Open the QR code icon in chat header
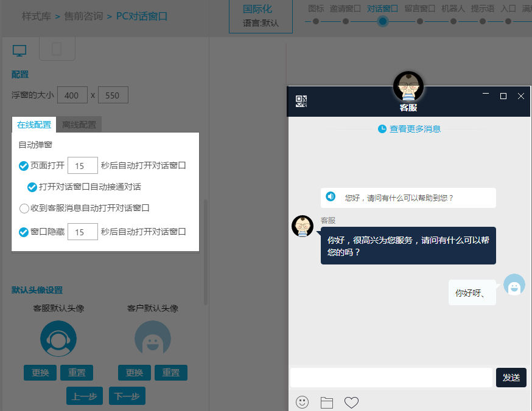Image resolution: width=532 pixels, height=411 pixels. point(301,102)
